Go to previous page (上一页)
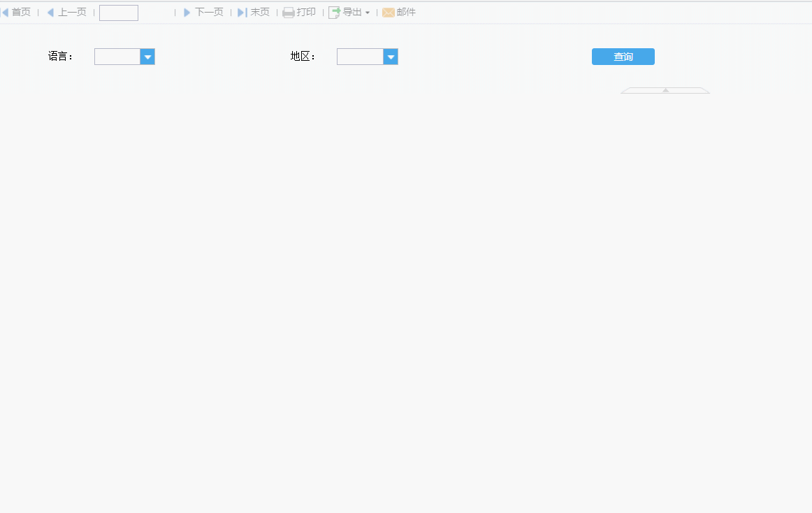Viewport: 812px width, 513px height. (x=66, y=12)
